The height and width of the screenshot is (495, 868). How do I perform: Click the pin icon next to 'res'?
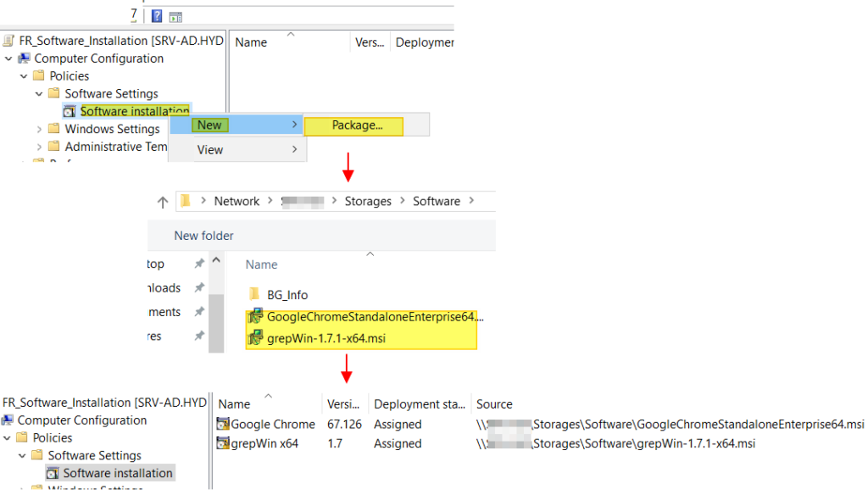(199, 336)
